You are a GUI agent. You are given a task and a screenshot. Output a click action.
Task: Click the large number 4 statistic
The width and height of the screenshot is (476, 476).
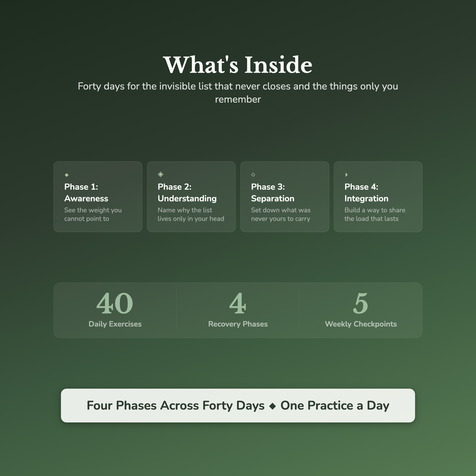(x=238, y=303)
